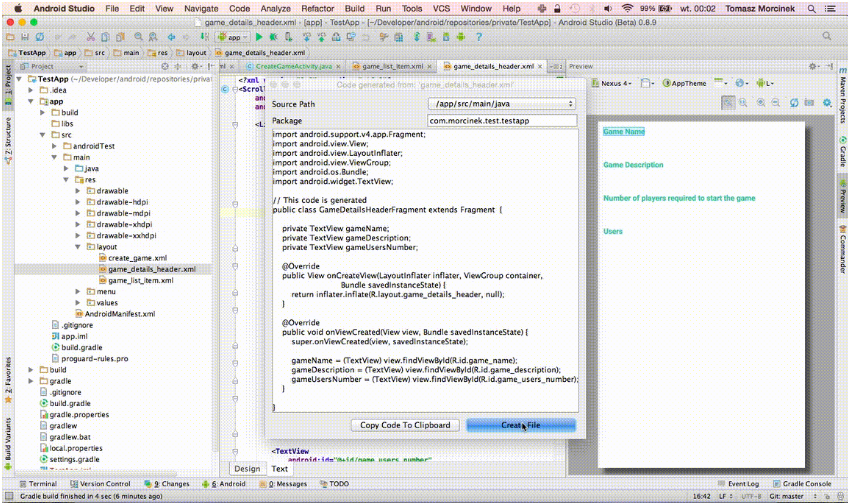Click the layout breadcrumb in navigation bar

tap(191, 52)
